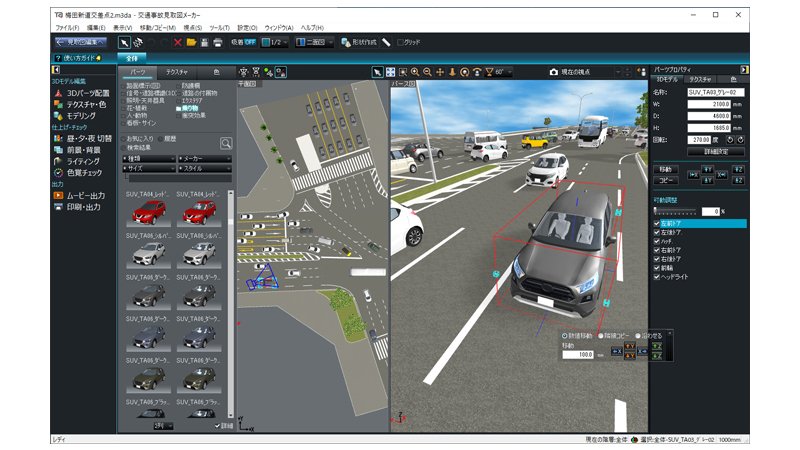The width and height of the screenshot is (800, 450).
Task: Click the printer icon in toolbar
Action: [217, 43]
